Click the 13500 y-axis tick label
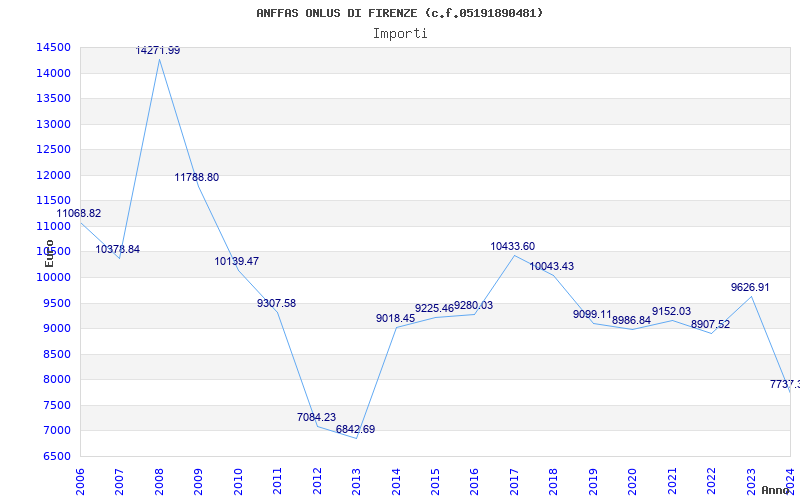 53,98
